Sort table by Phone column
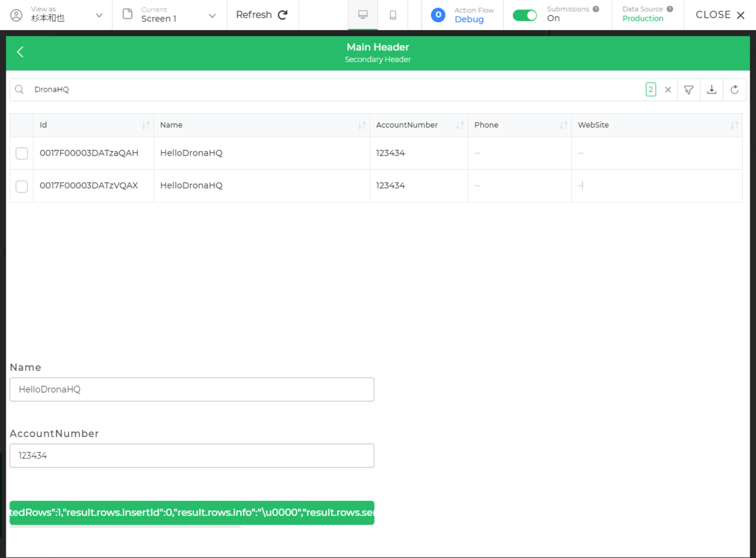The image size is (756, 558). pos(563,125)
